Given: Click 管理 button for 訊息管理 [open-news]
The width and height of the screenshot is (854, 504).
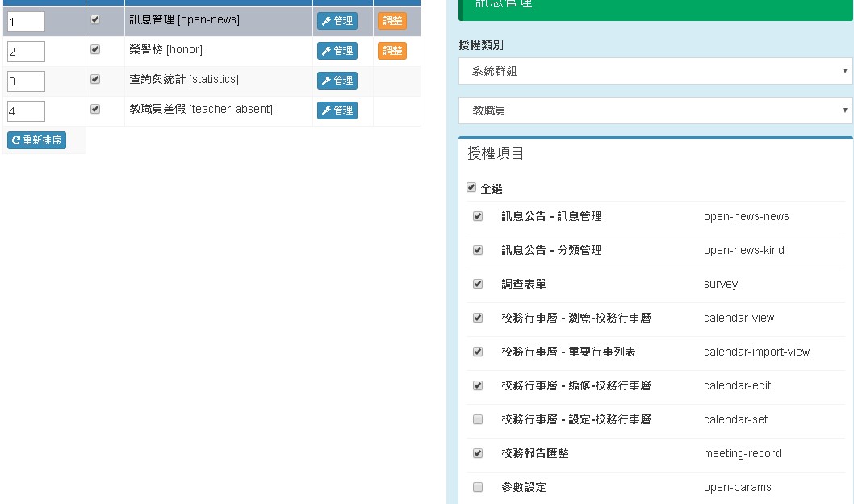Looking at the screenshot, I should (337, 21).
